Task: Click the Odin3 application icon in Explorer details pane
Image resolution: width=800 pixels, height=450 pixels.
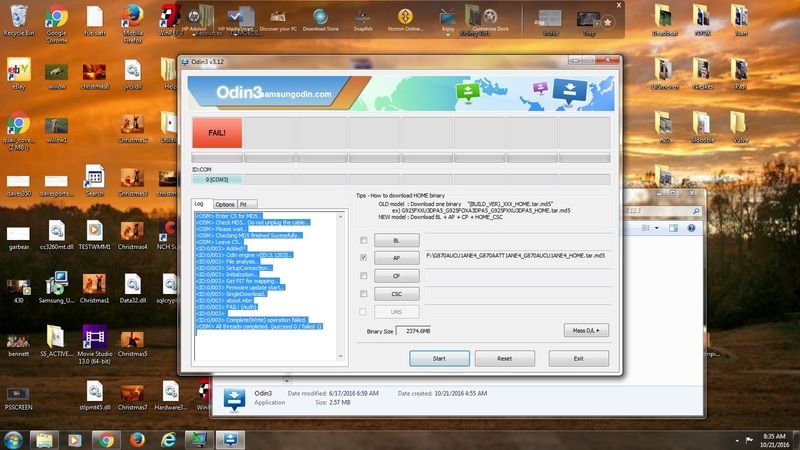Action: [234, 399]
